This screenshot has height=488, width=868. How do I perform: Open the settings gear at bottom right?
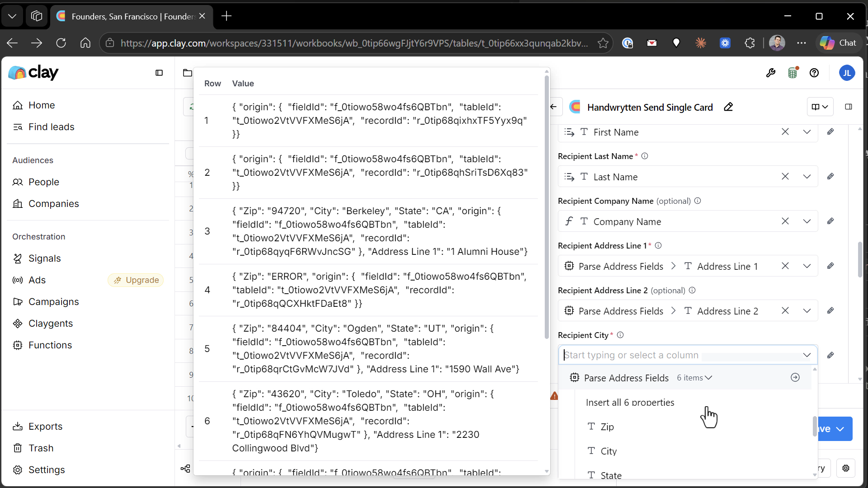click(x=846, y=468)
